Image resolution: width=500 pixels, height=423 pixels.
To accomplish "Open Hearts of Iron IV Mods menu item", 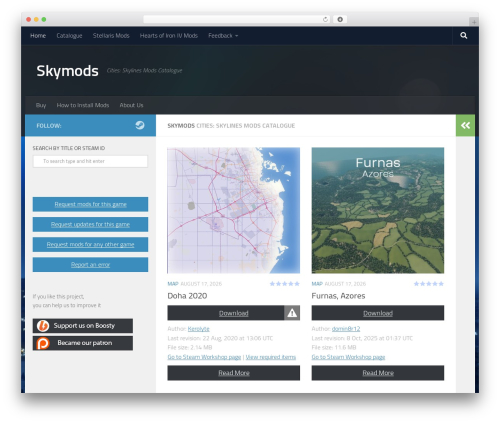I will click(169, 36).
